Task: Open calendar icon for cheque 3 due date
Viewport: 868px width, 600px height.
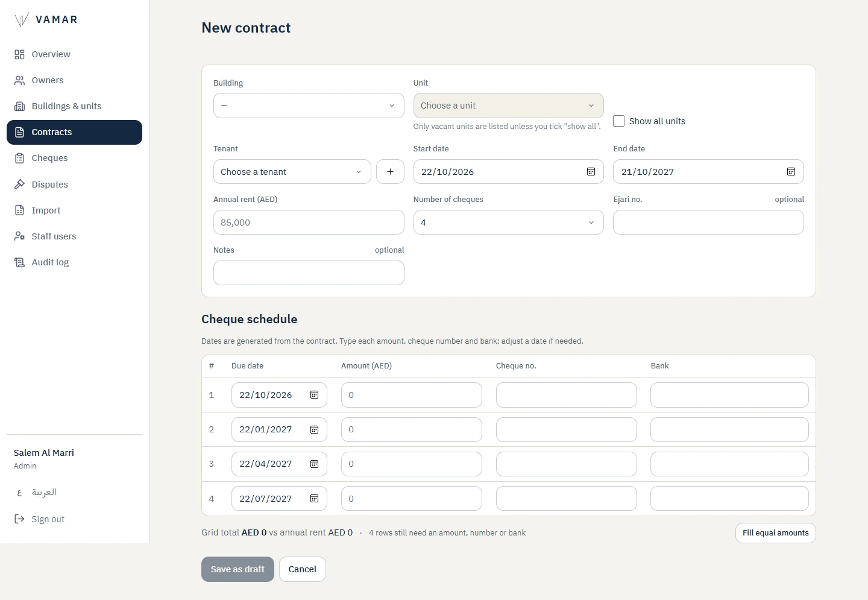Action: coord(314,464)
